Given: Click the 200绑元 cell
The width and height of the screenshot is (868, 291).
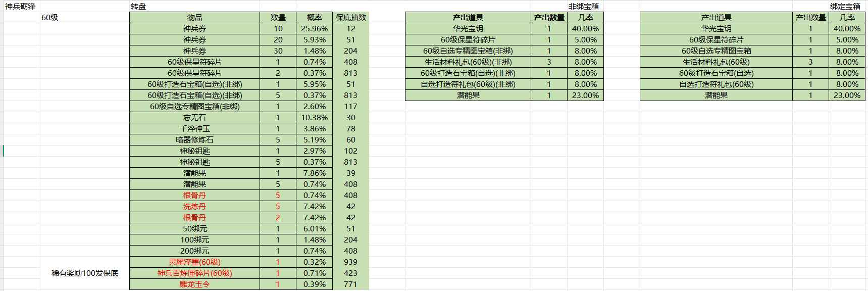Looking at the screenshot, I should [x=194, y=251].
